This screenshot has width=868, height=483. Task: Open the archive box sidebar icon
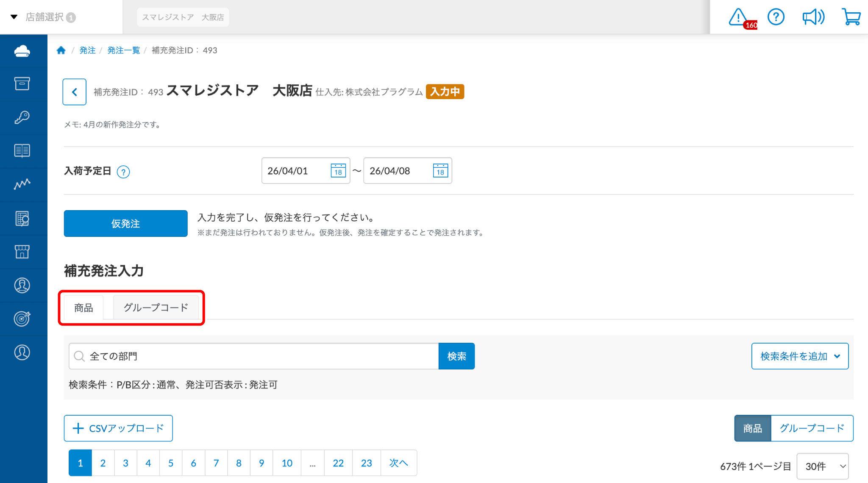click(22, 84)
